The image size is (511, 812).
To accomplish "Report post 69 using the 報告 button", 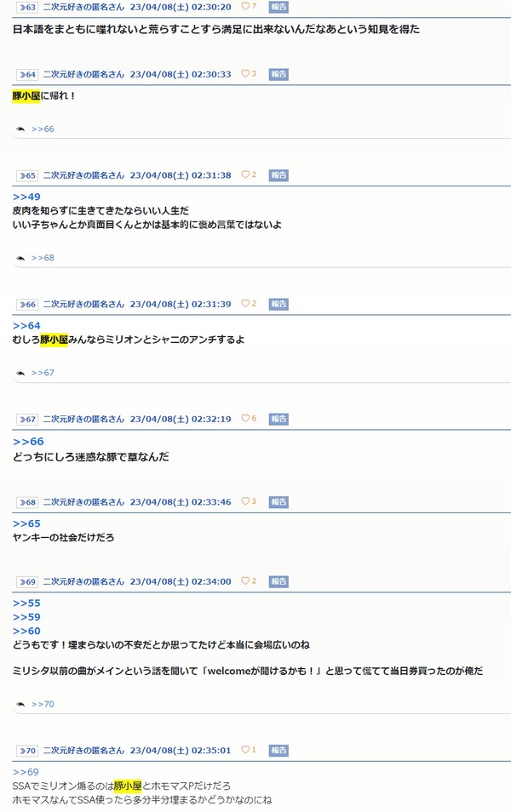I will pos(278,581).
